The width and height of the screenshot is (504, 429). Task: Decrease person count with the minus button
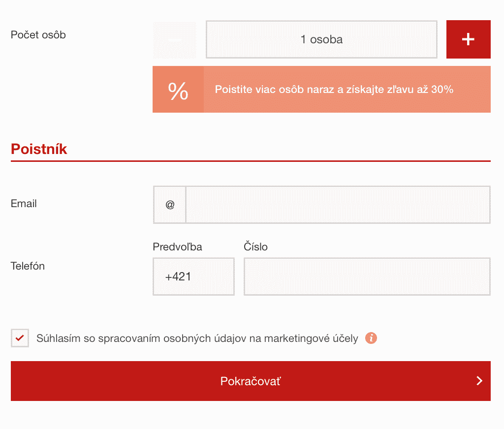[x=175, y=40]
